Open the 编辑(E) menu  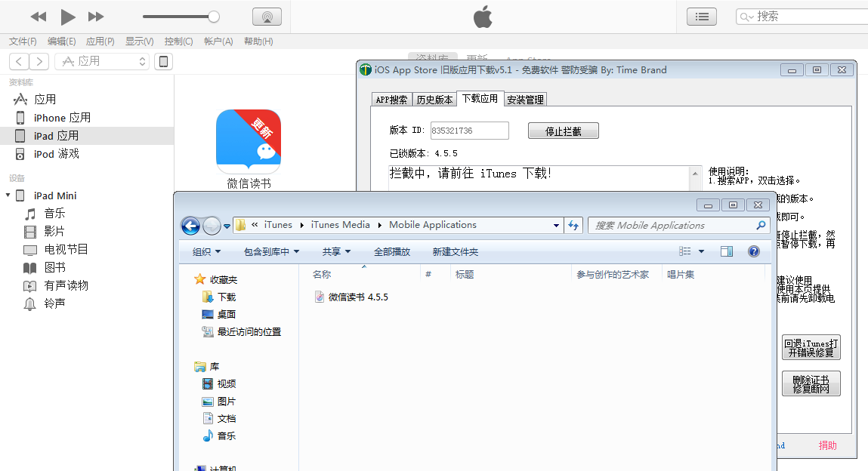(61, 42)
